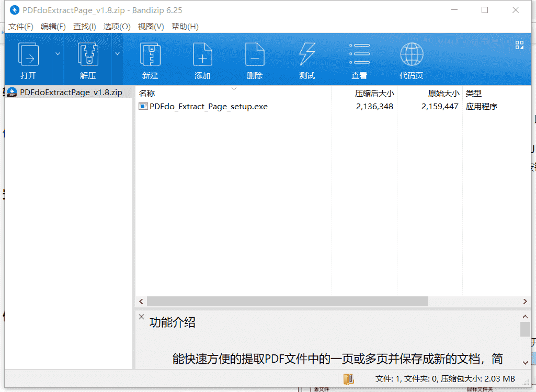Screen dimensions: 536x392
Task: Close the description preview pane
Action: click(x=141, y=317)
